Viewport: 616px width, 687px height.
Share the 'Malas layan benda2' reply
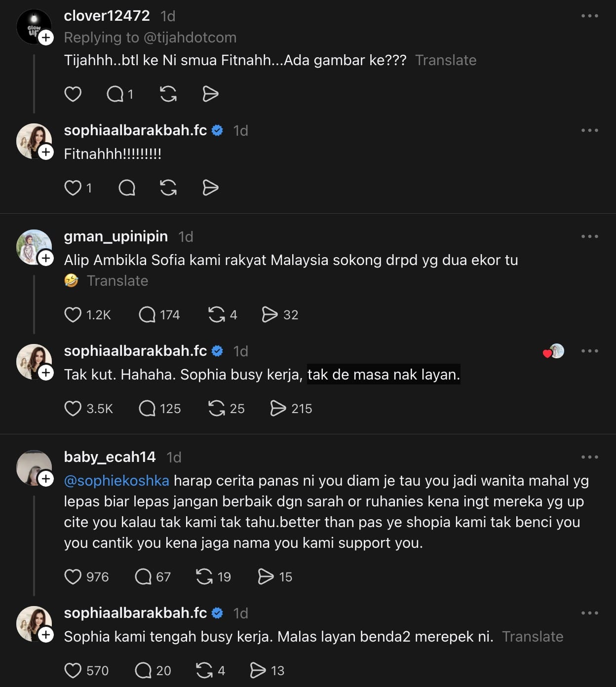pyautogui.click(x=258, y=670)
